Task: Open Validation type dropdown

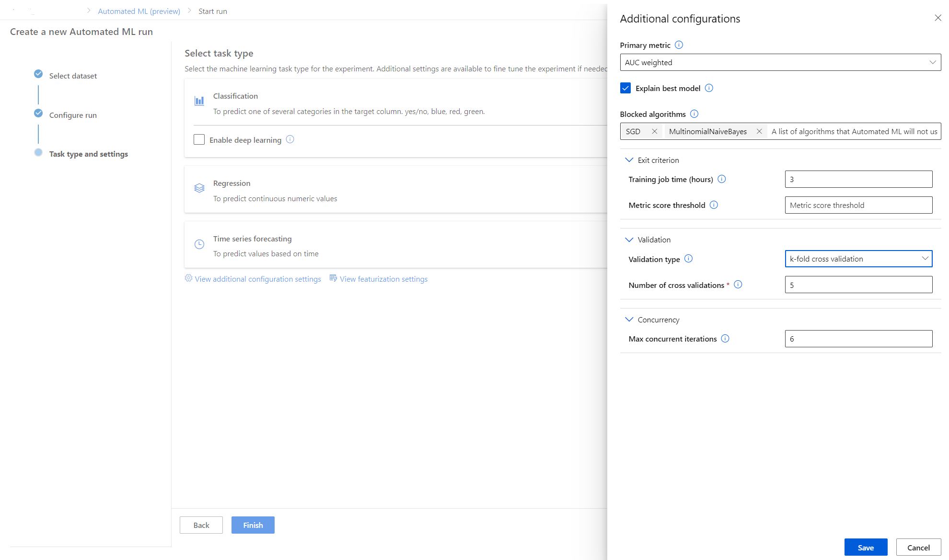Action: pos(858,259)
